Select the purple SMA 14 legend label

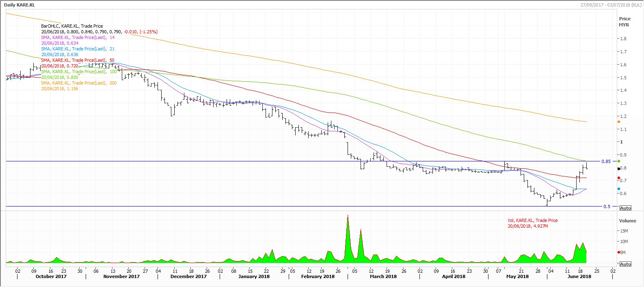click(78, 37)
